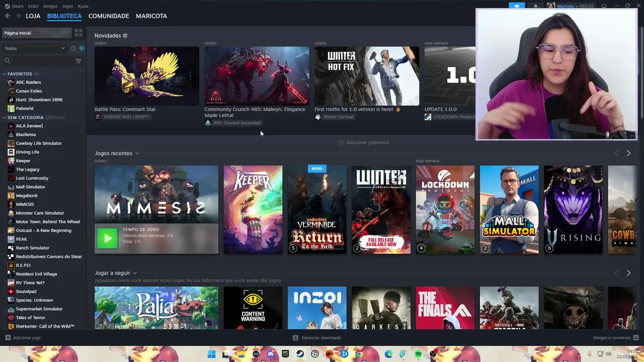Open inZOI game cover

[x=317, y=308]
